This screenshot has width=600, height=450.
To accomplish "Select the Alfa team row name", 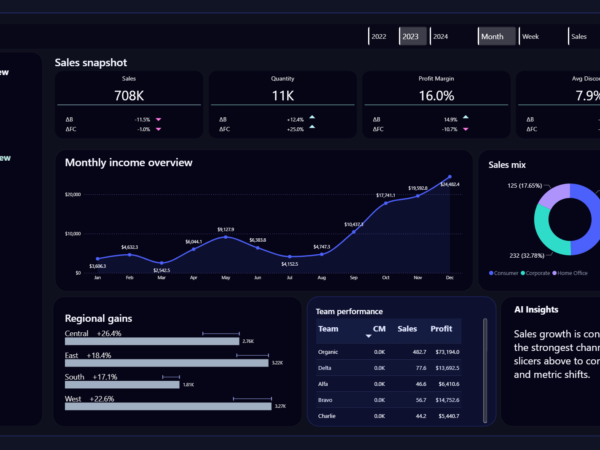I will (x=323, y=384).
